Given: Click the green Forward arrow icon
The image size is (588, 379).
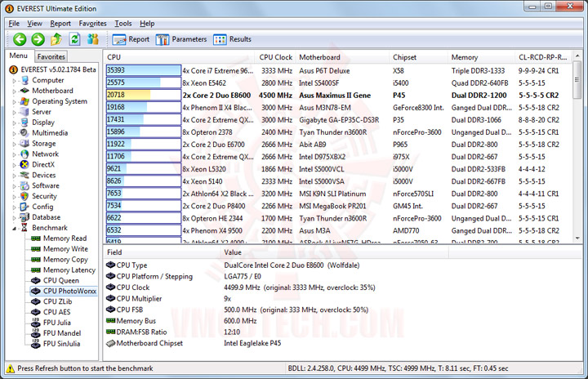Looking at the screenshot, I should coord(38,39).
